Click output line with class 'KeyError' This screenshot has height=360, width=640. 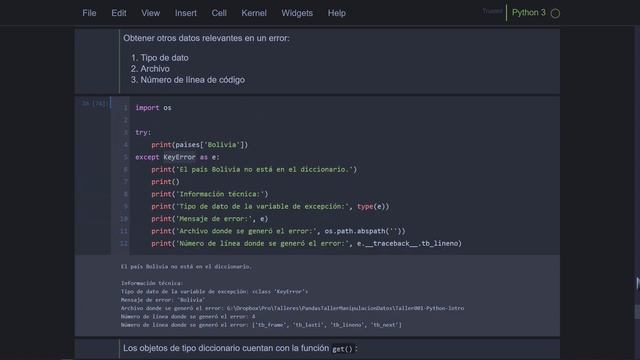pyautogui.click(x=214, y=291)
